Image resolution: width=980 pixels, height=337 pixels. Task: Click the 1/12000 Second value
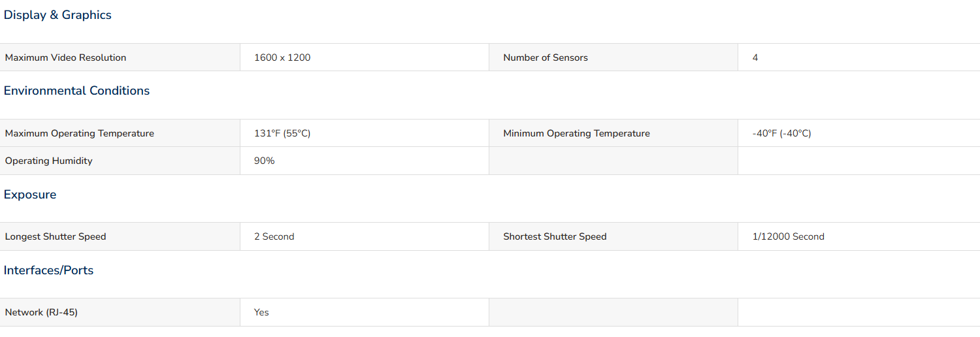(788, 236)
